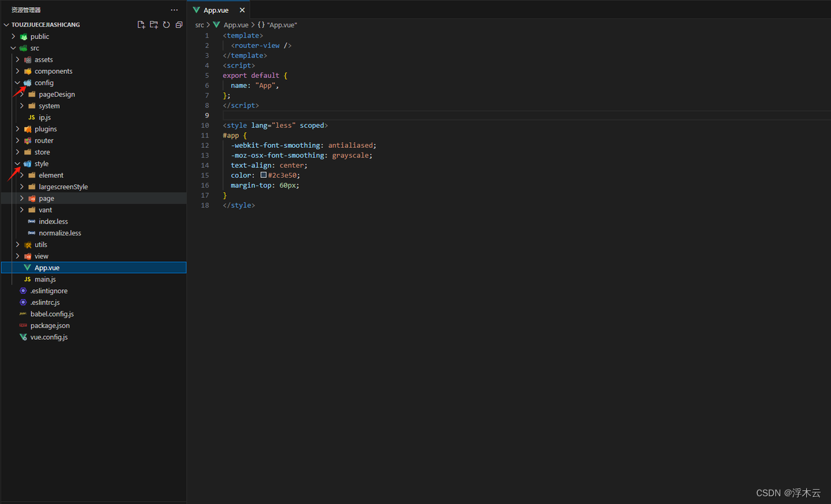The height and width of the screenshot is (504, 831).
Task: Click the page folder icon
Action: click(x=32, y=198)
